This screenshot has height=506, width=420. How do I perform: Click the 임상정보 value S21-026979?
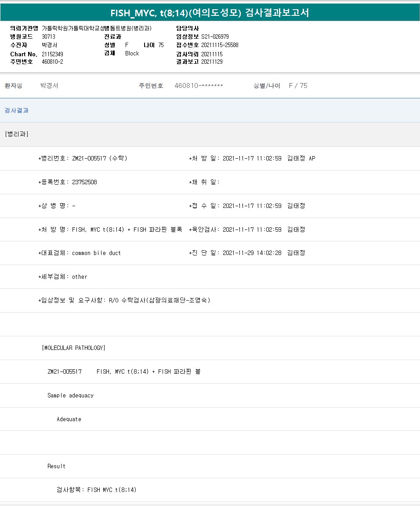215,37
